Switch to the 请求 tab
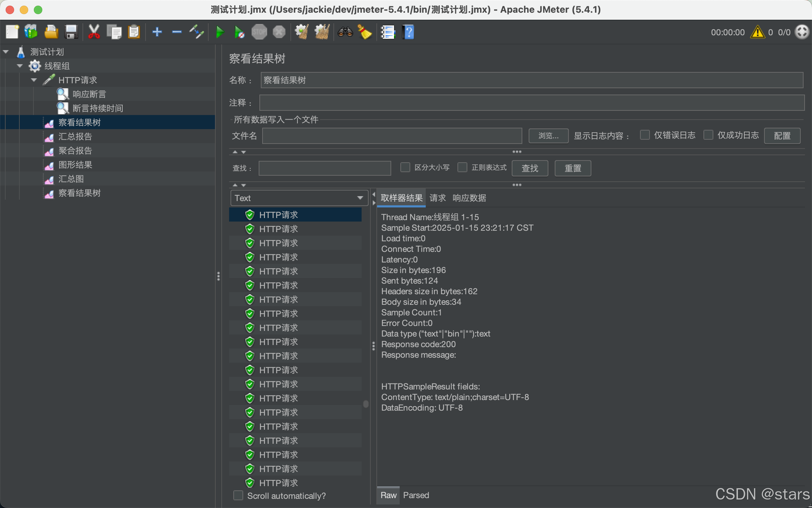The height and width of the screenshot is (508, 812). tap(438, 198)
